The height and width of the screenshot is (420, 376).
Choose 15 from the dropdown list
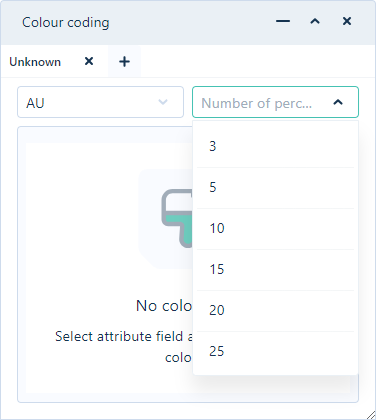[275, 270]
